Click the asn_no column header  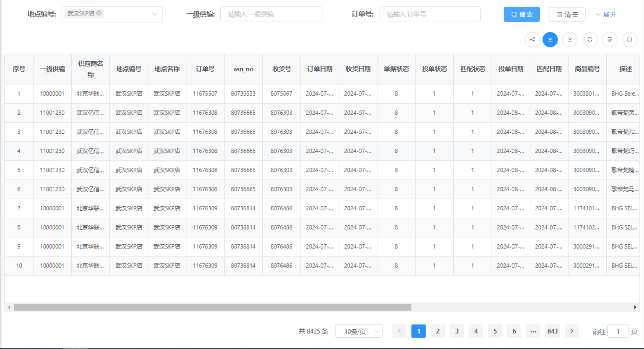pyautogui.click(x=243, y=69)
